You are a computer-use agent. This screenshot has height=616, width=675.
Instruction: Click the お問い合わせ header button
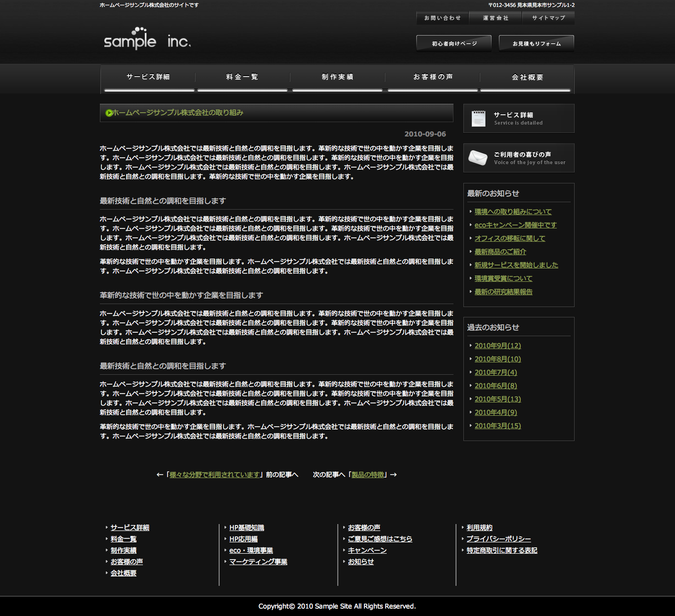(442, 18)
